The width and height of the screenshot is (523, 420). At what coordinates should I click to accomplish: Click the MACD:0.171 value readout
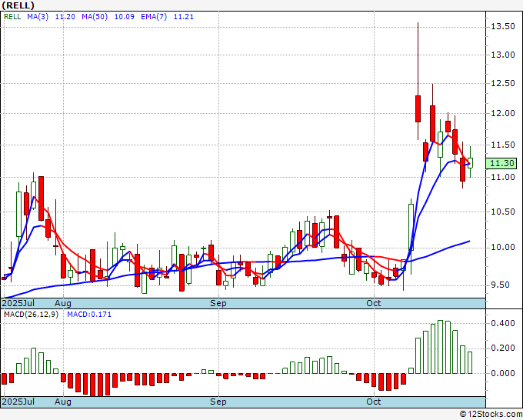coord(89,315)
